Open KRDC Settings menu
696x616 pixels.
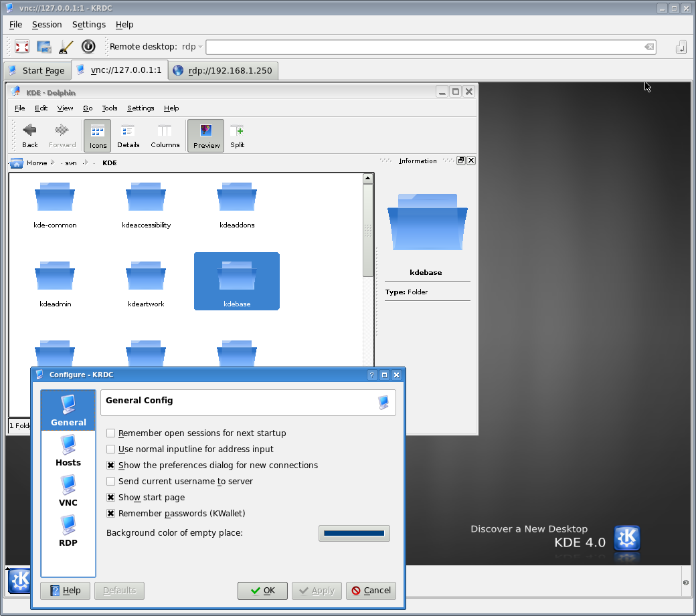[x=89, y=24]
